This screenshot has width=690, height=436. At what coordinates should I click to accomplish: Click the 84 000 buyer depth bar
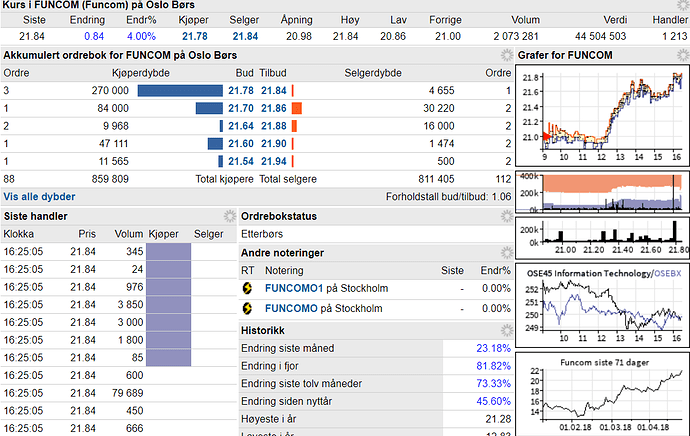(x=209, y=108)
